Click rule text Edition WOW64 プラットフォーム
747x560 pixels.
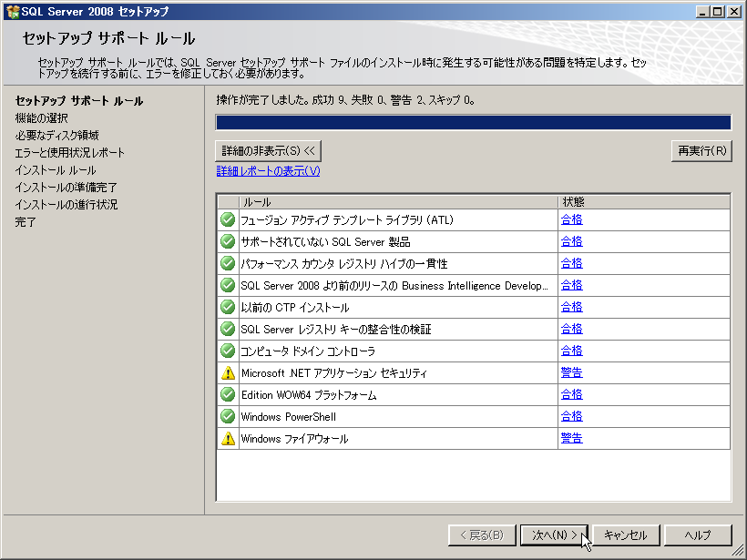click(x=309, y=395)
